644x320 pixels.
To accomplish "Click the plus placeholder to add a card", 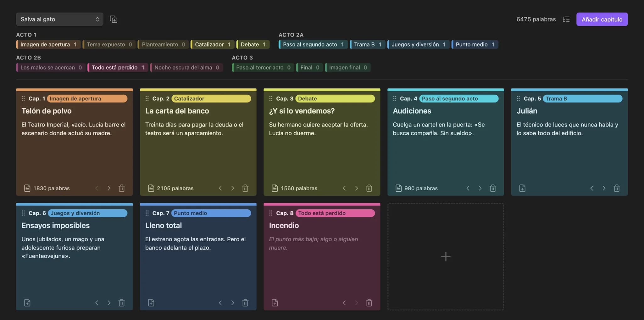I will (446, 257).
